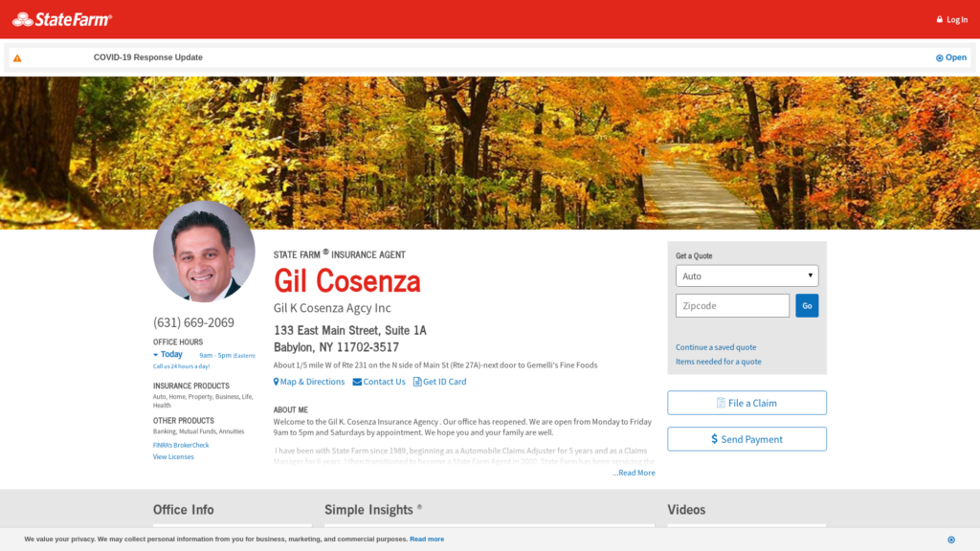The image size is (980, 551).
Task: Click the dollar sign icon on Send Payment
Action: pyautogui.click(x=714, y=439)
